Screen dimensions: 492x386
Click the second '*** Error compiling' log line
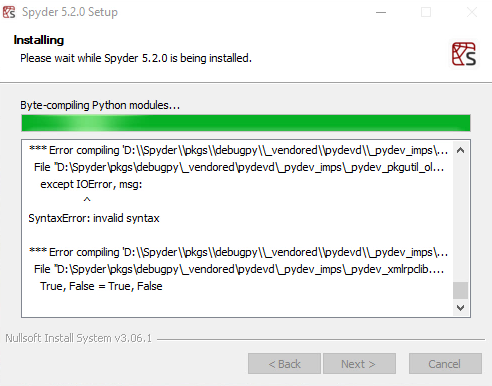238,252
